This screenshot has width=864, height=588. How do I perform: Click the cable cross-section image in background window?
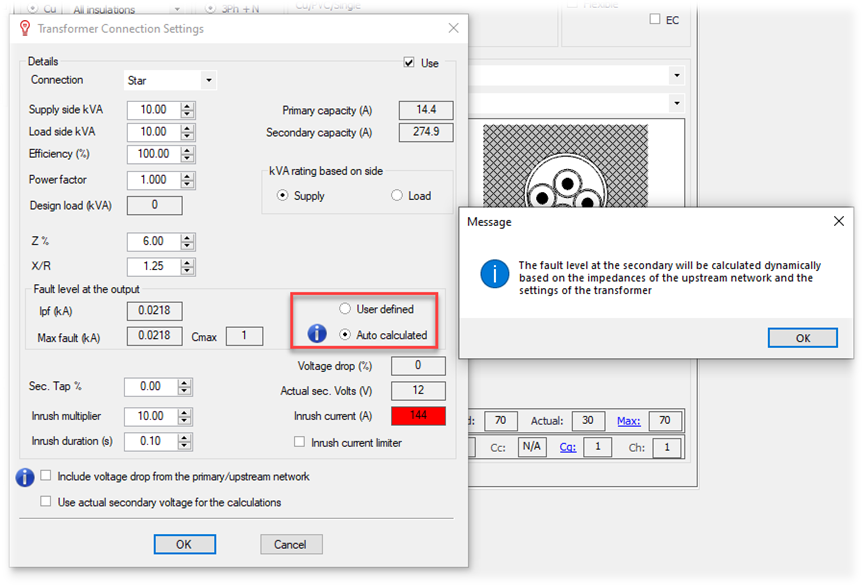pos(565,165)
